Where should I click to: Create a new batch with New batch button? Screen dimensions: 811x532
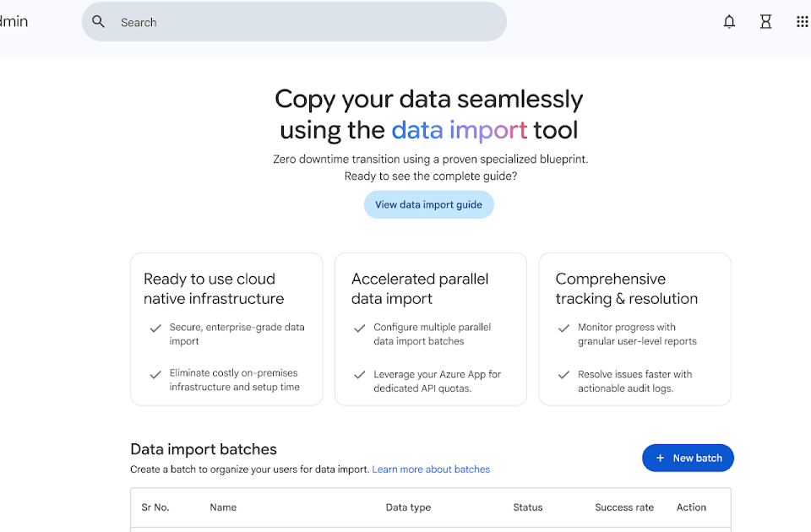[688, 458]
